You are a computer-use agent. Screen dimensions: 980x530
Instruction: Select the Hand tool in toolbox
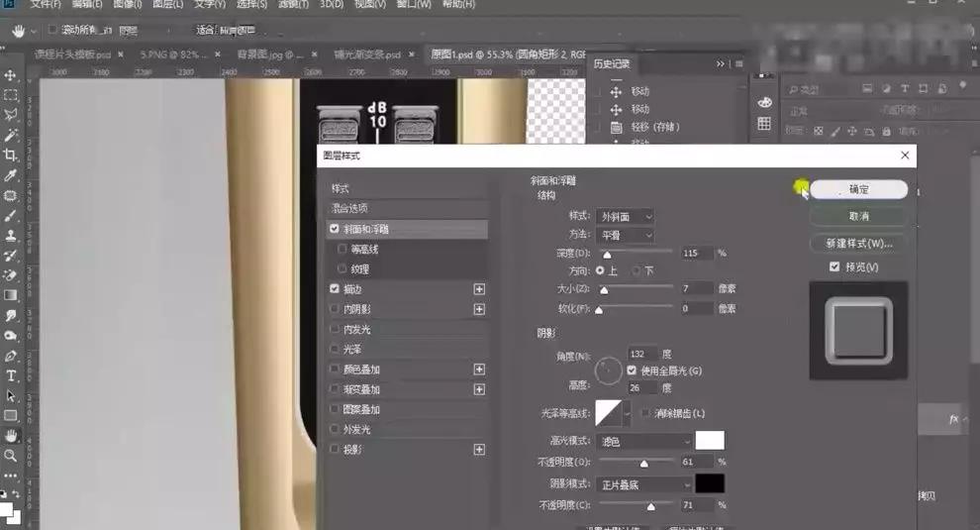11,436
